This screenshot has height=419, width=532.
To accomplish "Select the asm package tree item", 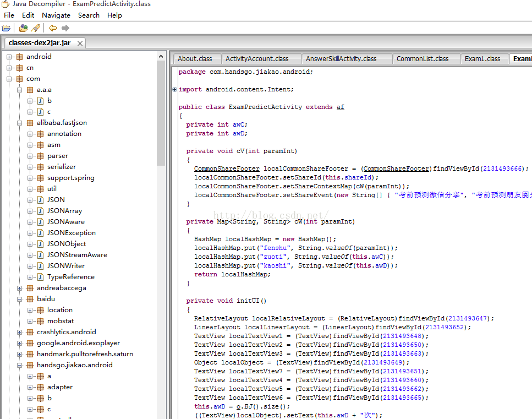I will click(53, 145).
